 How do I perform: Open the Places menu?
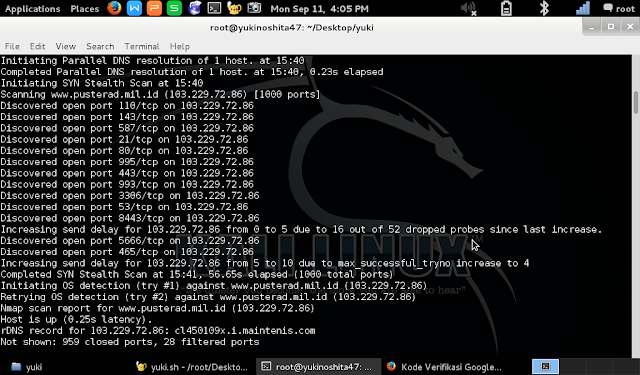pos(84,9)
